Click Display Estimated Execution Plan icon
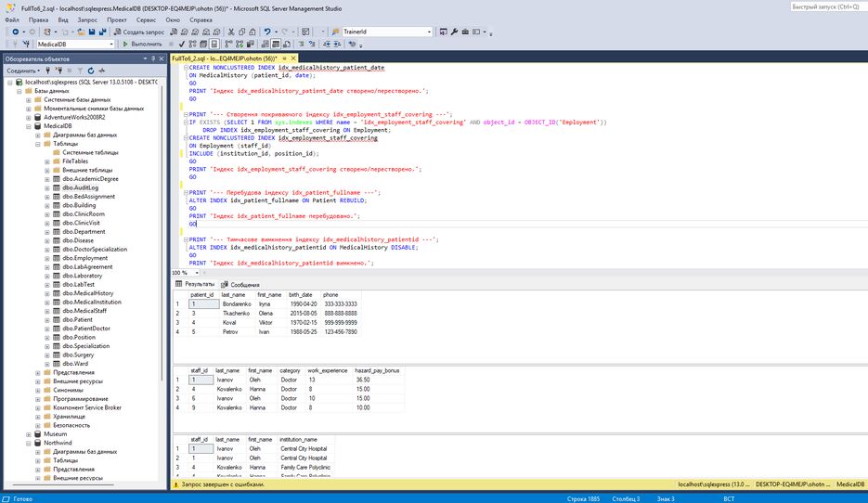Screen dimensions: 868x503 click(x=192, y=44)
